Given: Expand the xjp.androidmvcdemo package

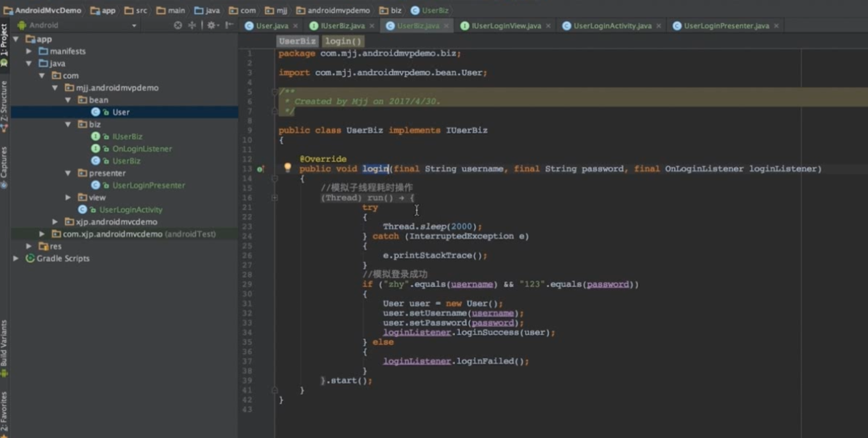Looking at the screenshot, I should tap(55, 222).
